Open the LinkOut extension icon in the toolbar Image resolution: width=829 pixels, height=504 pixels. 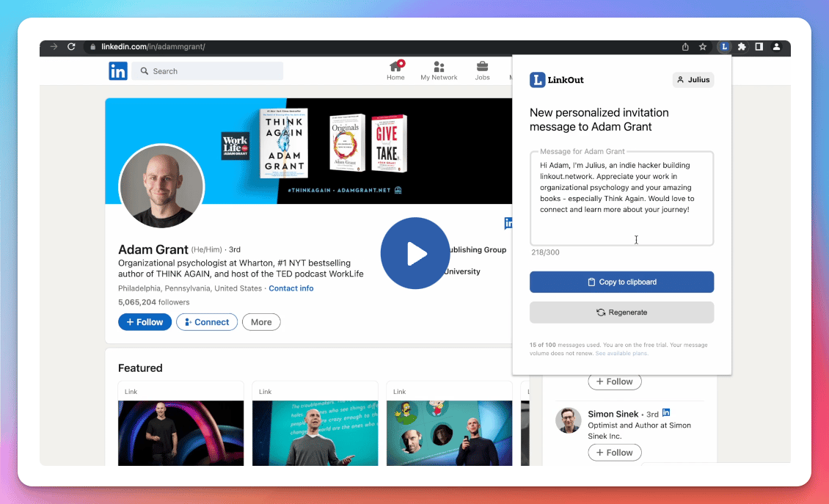[724, 46]
